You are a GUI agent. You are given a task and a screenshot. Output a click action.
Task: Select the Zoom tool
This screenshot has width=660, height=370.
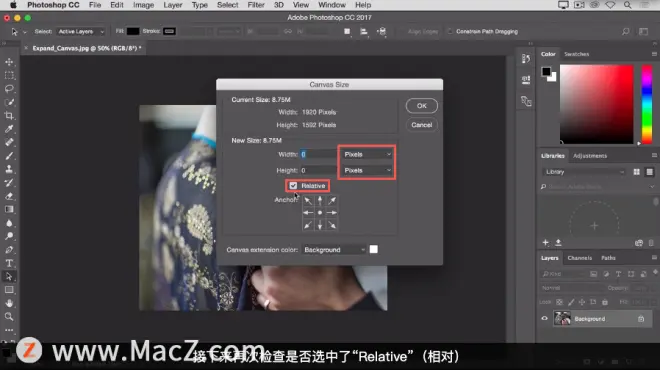(9, 317)
